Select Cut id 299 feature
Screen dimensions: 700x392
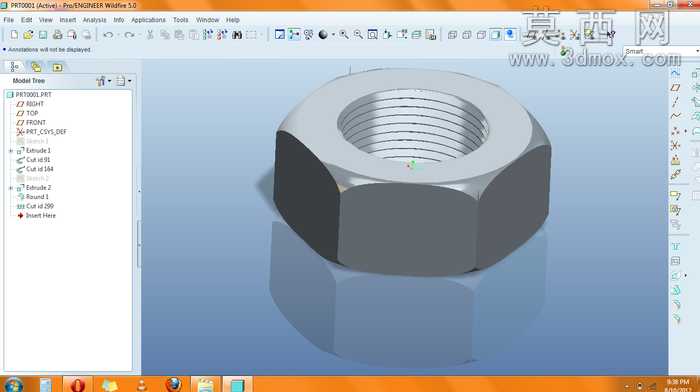click(35, 206)
